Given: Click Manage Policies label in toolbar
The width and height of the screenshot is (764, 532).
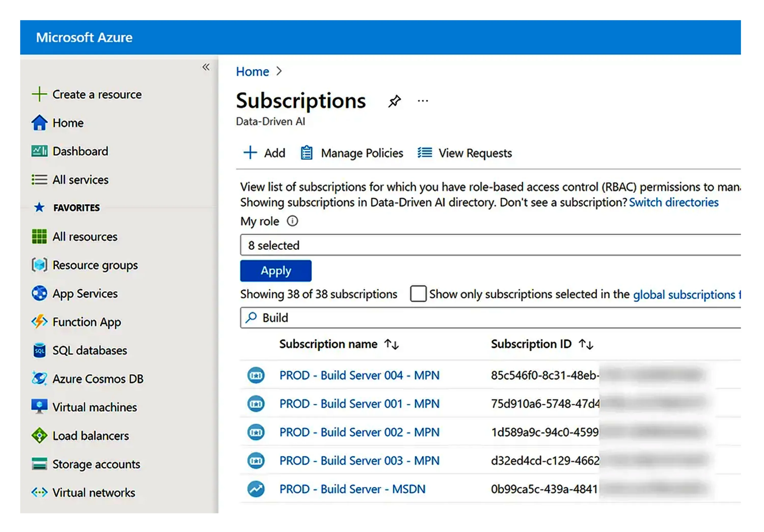Looking at the screenshot, I should 362,153.
